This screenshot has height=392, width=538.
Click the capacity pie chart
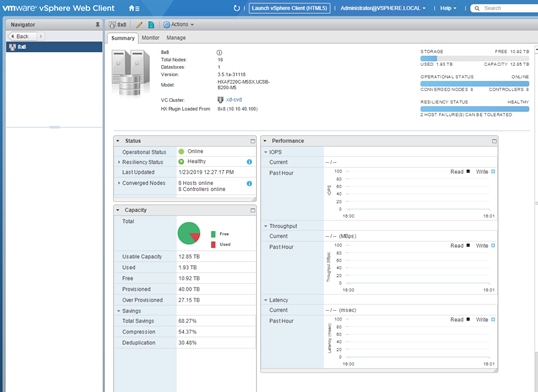click(x=189, y=233)
